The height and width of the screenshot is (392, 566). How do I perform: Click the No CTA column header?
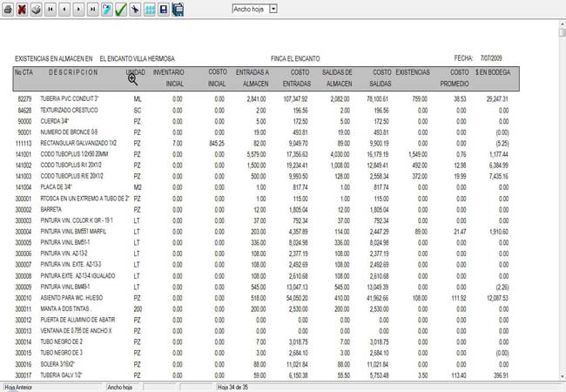pos(24,72)
